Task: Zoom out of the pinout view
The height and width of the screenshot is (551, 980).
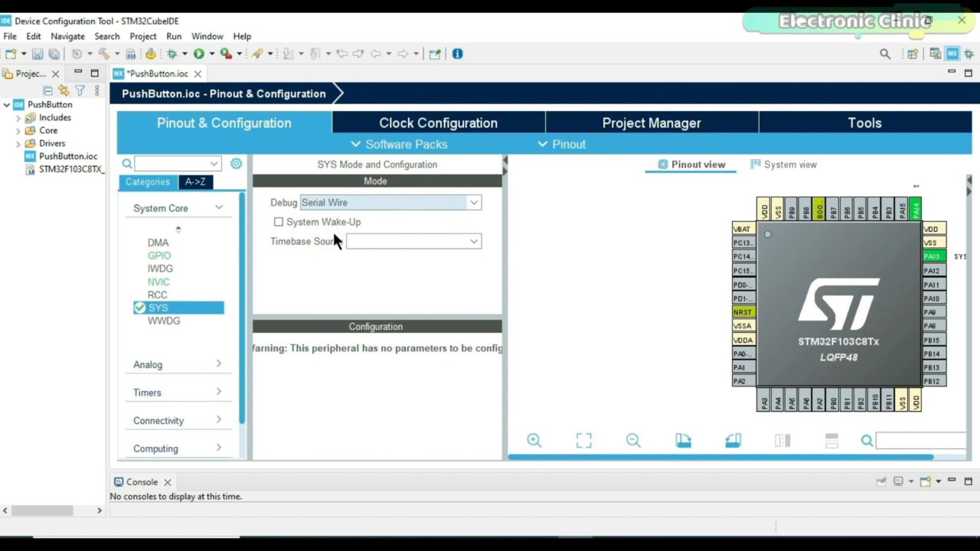Action: point(633,440)
